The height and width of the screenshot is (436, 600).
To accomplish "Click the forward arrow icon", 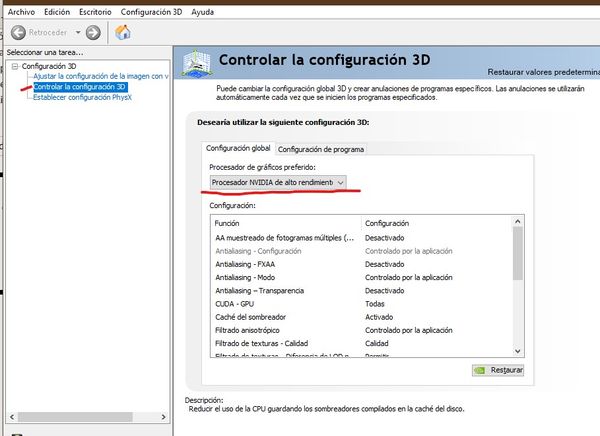I will pyautogui.click(x=93, y=33).
